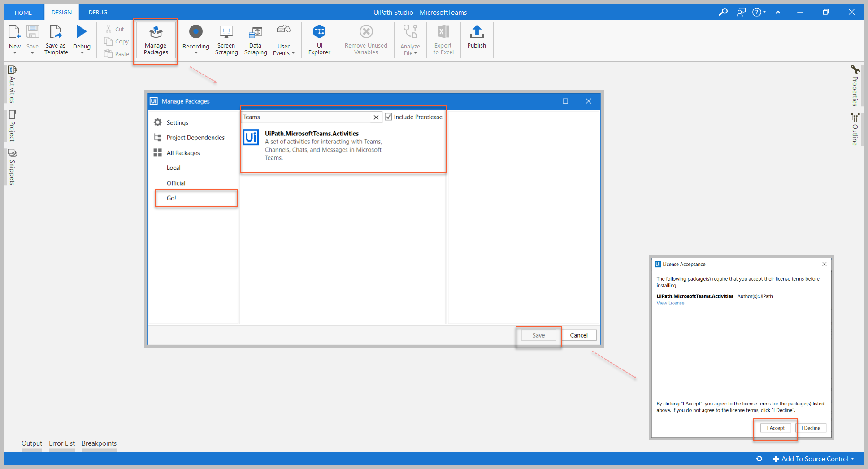
Task: Uncheck the Include Prerelease checkbox
Action: click(389, 117)
